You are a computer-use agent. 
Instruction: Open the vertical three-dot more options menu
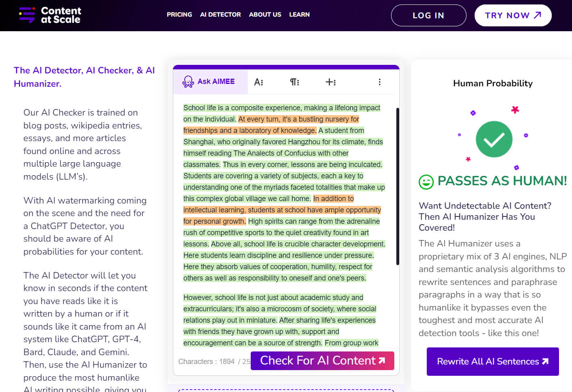(379, 82)
